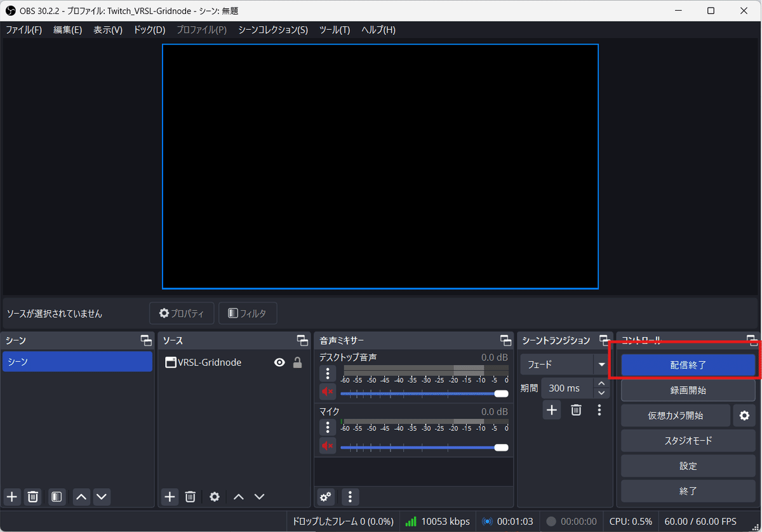
Task: Add a new source with plus icon
Action: [170, 496]
